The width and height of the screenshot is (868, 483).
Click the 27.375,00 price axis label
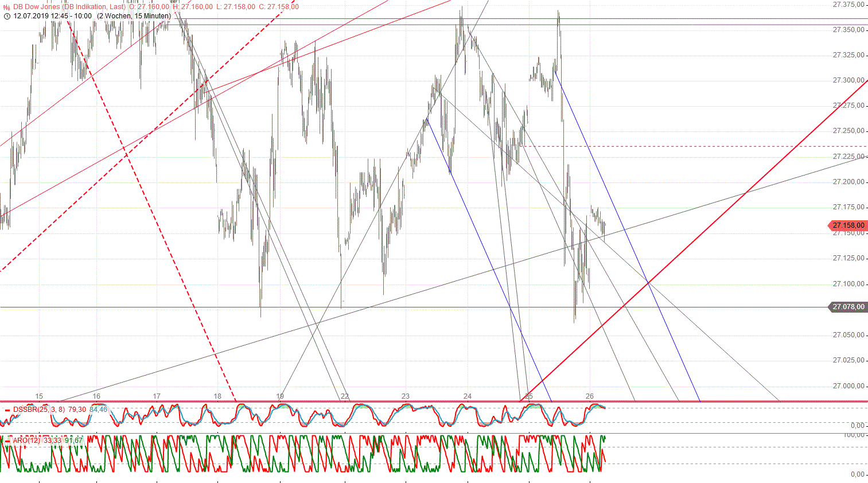click(848, 5)
